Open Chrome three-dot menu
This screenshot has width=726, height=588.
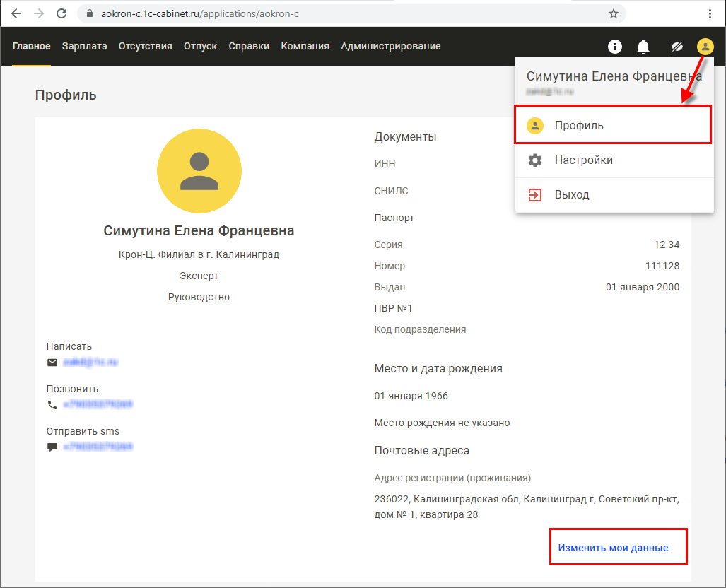710,13
